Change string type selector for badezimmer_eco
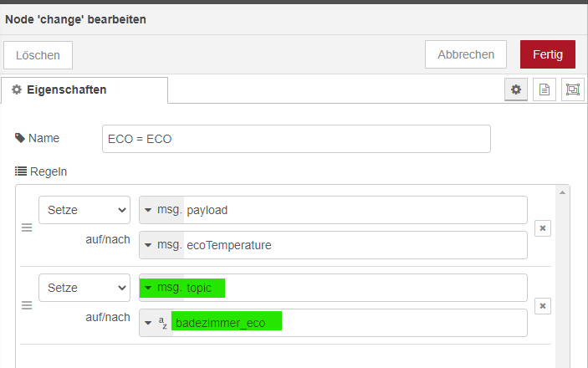The image size is (588, 368). click(156, 323)
